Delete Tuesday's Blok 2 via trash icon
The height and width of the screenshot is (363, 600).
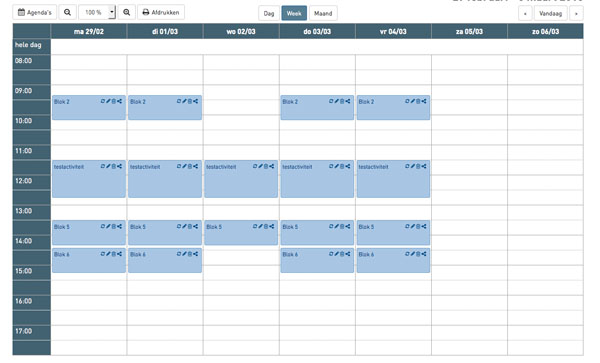190,101
